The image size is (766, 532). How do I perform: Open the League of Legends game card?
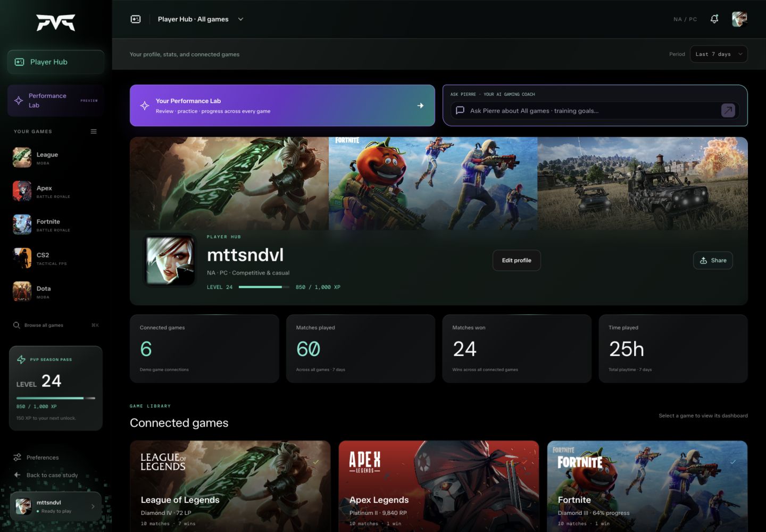[x=230, y=486]
